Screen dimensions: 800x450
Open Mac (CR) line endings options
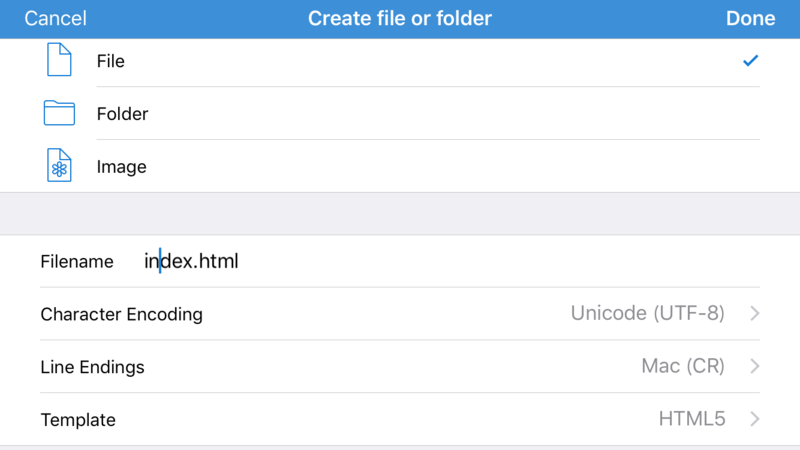[x=682, y=367]
